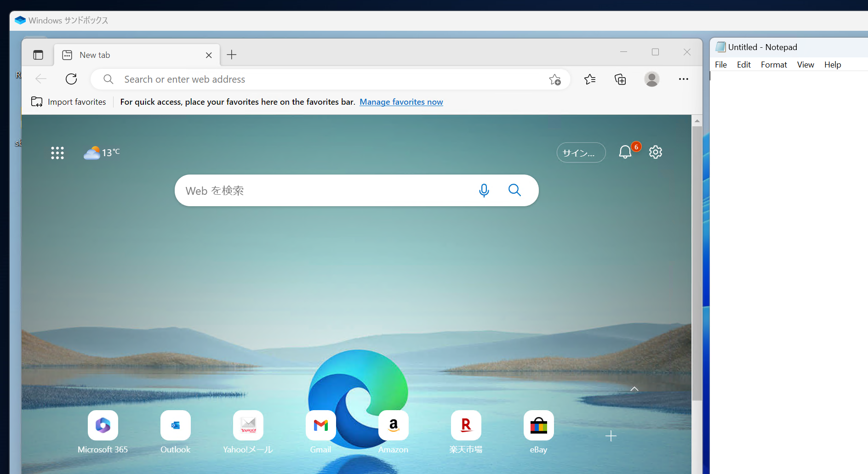Open Notepad's Format menu
The width and height of the screenshot is (868, 474).
(x=773, y=64)
